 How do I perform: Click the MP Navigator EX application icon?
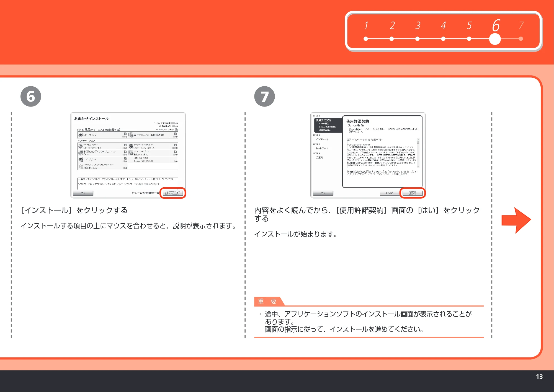[81, 146]
